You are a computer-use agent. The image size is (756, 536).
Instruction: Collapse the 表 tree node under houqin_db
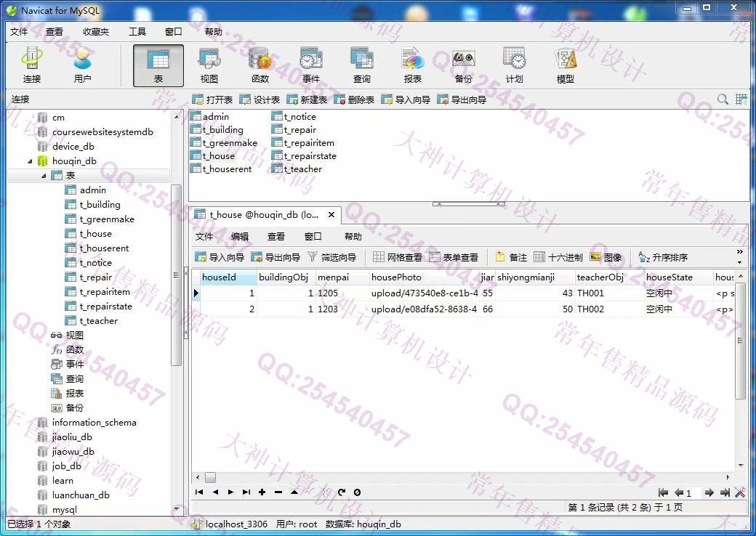coord(44,176)
